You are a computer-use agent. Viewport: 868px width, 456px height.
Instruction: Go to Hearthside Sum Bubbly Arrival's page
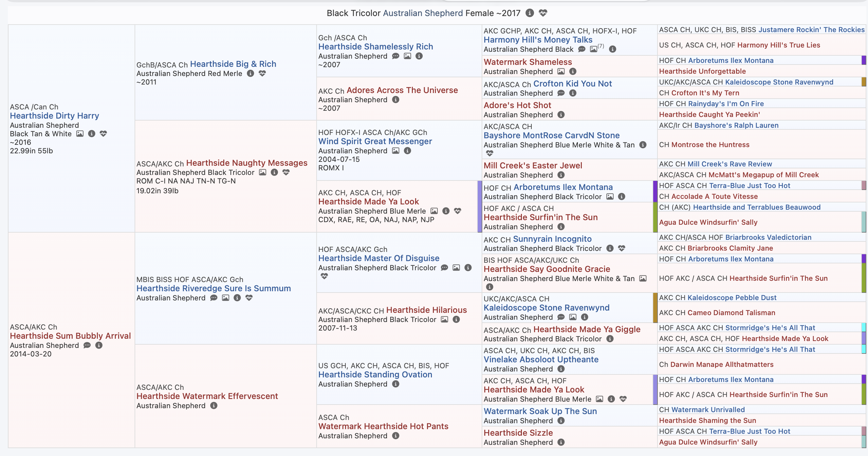pos(70,336)
